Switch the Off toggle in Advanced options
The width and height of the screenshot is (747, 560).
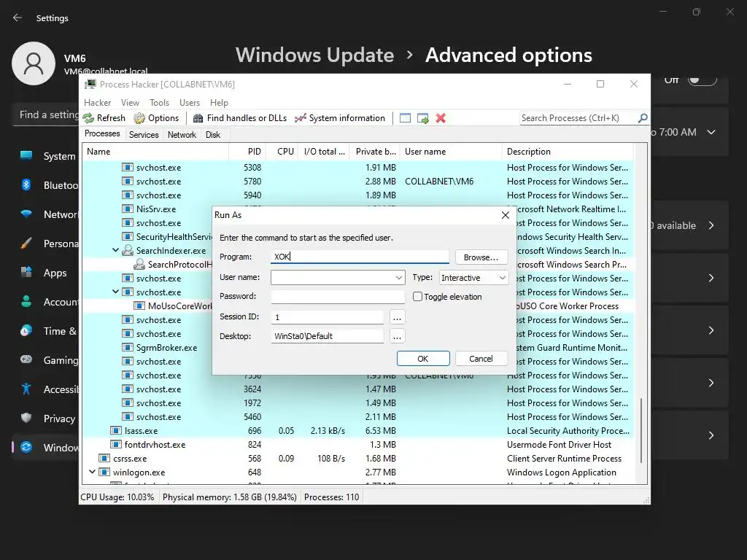(x=703, y=80)
